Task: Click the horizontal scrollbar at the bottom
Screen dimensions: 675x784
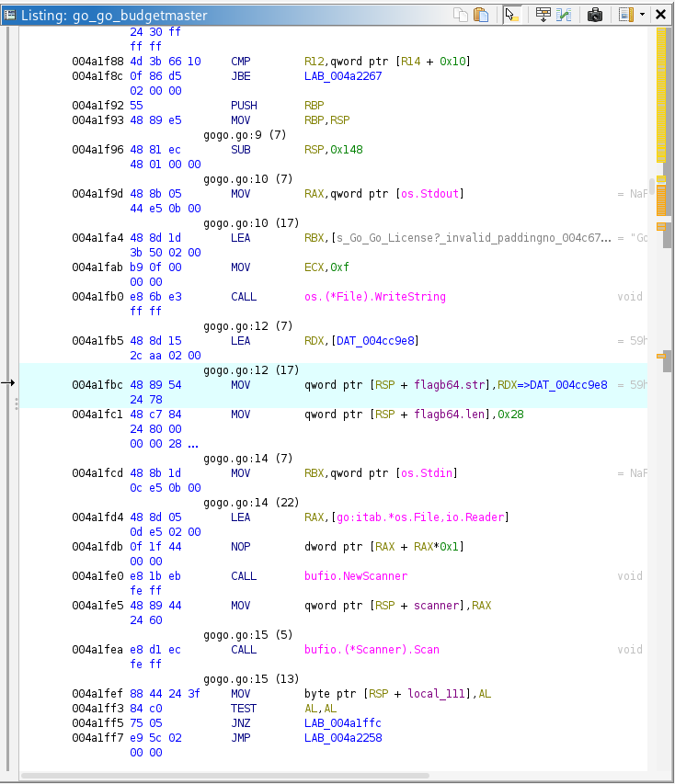Action: [x=225, y=776]
